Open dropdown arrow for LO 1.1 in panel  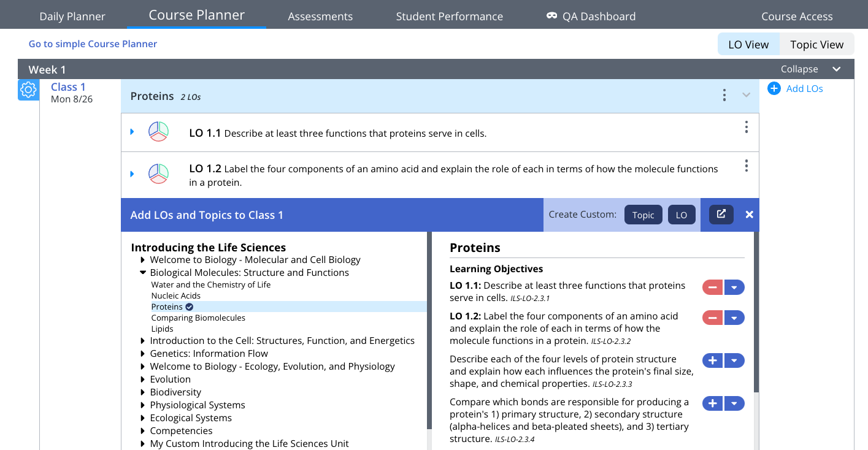click(x=734, y=287)
